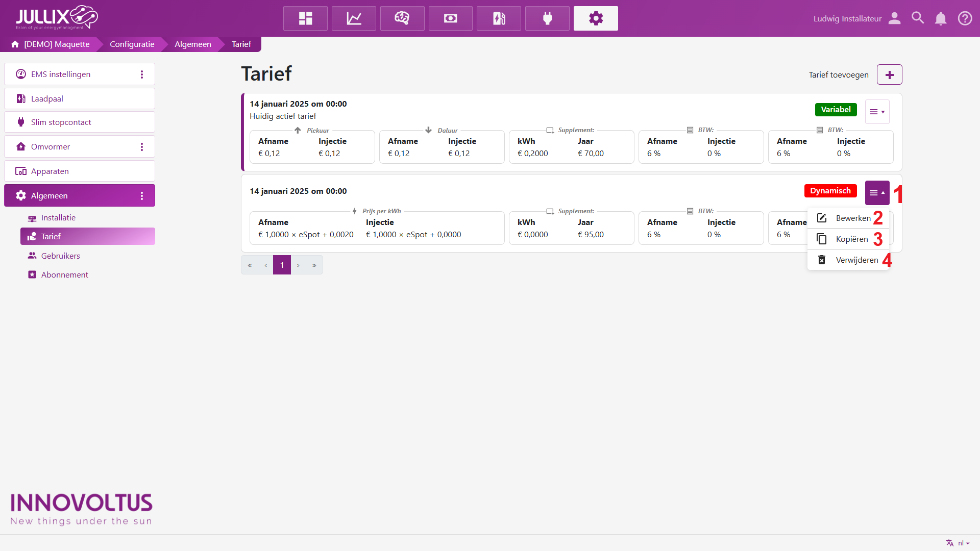Image resolution: width=980 pixels, height=551 pixels.
Task: Expand the Omvormer three-dot options
Action: (142, 147)
